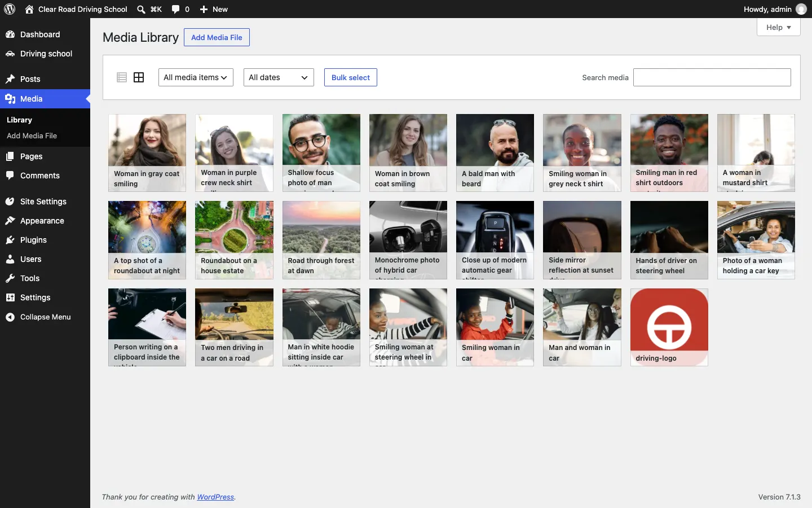This screenshot has height=508, width=812.
Task: Expand the Help panel
Action: click(779, 27)
